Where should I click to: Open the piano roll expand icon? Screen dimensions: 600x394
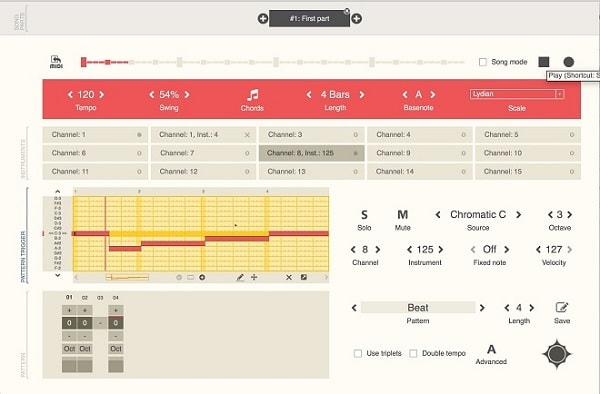303,277
